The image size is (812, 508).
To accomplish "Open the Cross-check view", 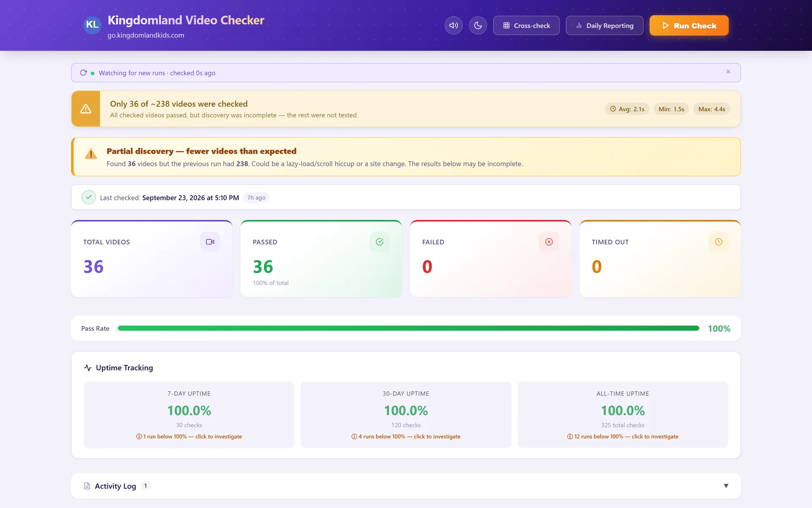I will (x=526, y=25).
